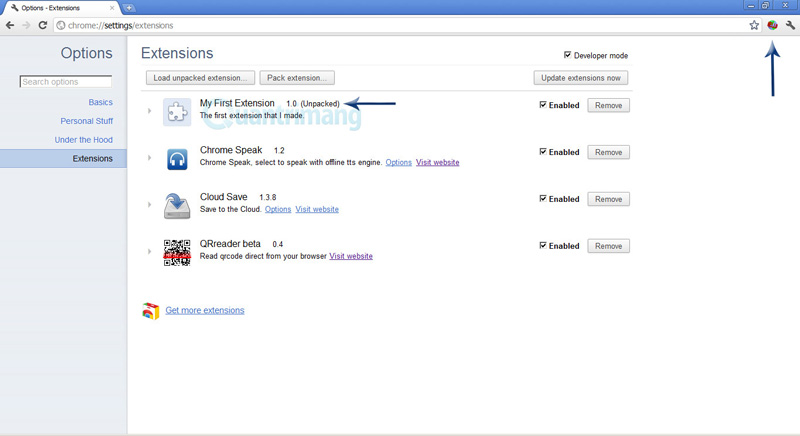Click the Options sidebar heading

click(x=86, y=53)
